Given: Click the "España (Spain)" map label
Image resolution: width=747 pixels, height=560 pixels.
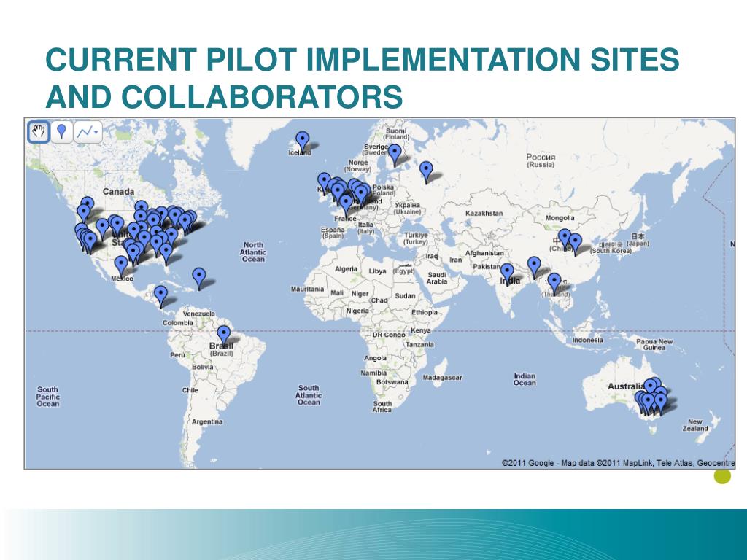Looking at the screenshot, I should (x=333, y=233).
